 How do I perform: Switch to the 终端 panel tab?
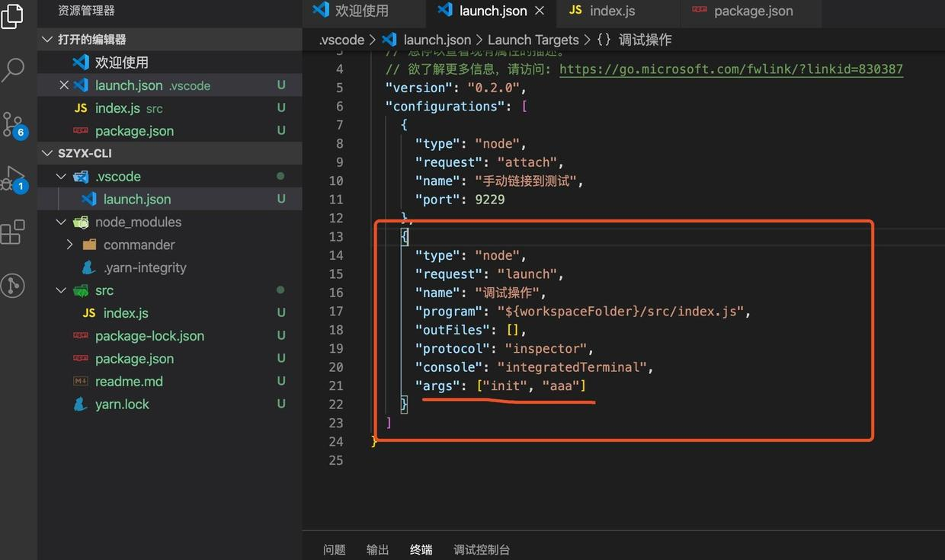click(421, 549)
